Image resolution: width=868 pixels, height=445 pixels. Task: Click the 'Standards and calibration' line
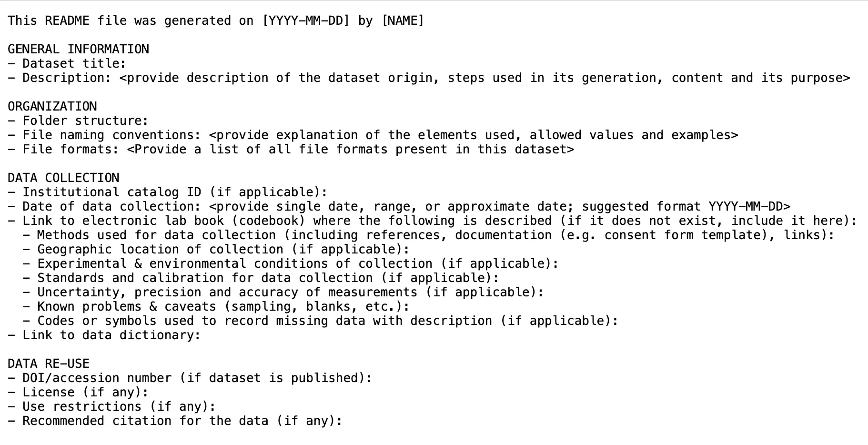(268, 278)
